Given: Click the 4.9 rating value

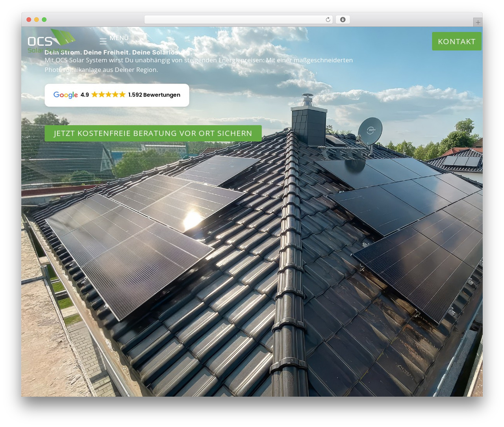Looking at the screenshot, I should [85, 95].
